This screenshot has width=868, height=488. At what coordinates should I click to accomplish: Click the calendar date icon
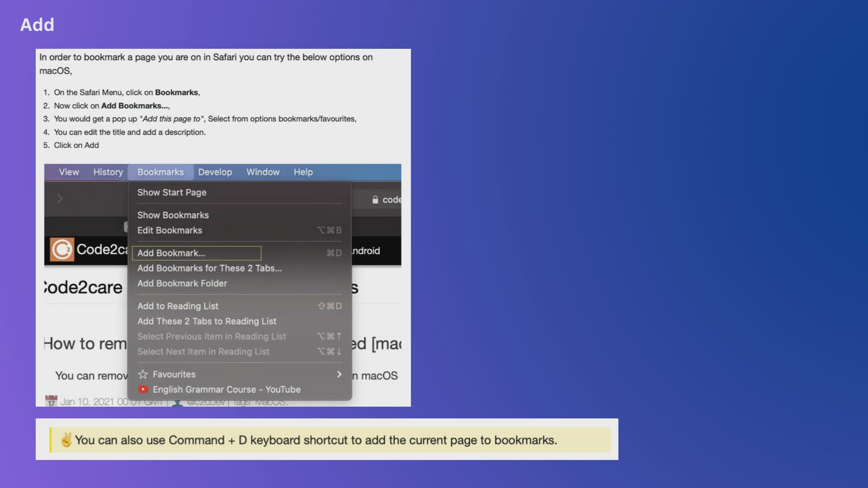tap(51, 401)
